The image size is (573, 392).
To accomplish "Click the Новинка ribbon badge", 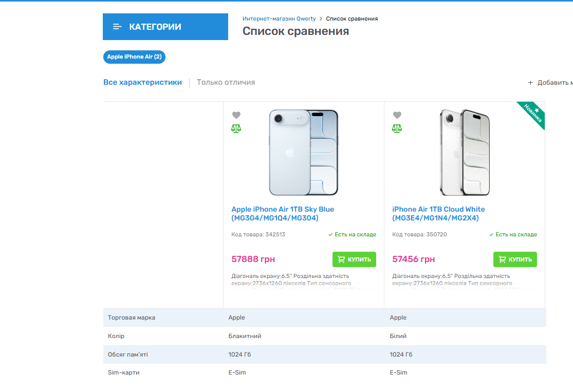I will 533,114.
